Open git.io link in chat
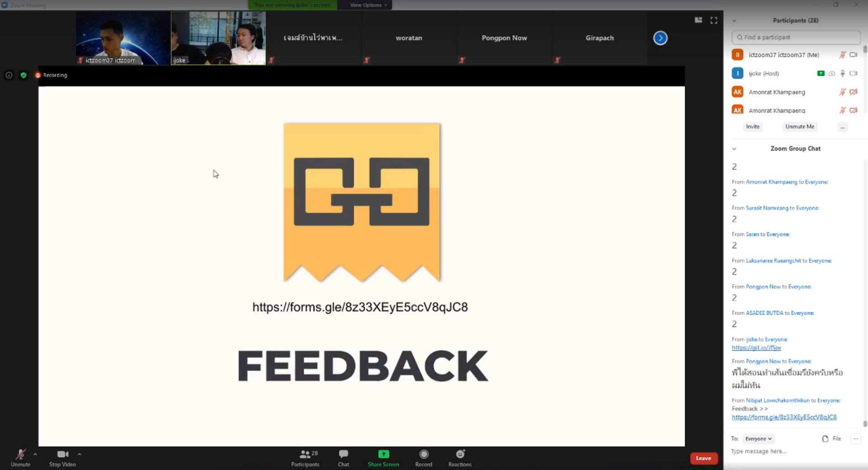Image resolution: width=868 pixels, height=470 pixels. (756, 347)
